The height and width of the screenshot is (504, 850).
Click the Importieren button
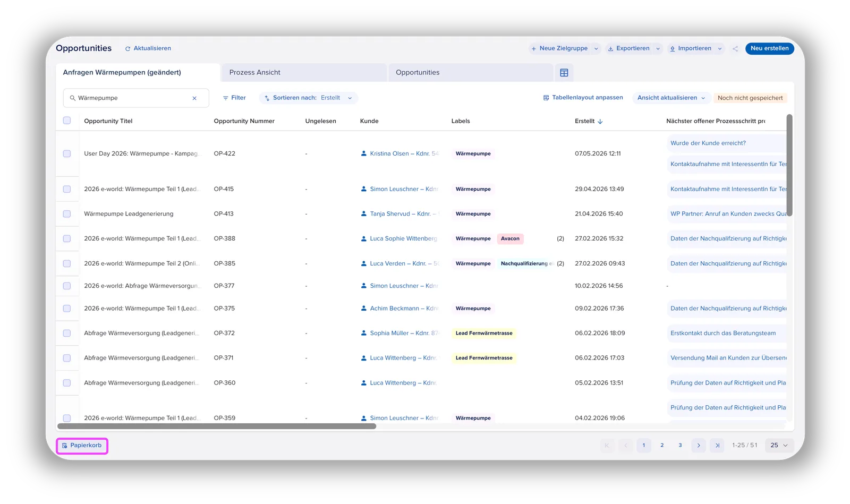pos(691,48)
